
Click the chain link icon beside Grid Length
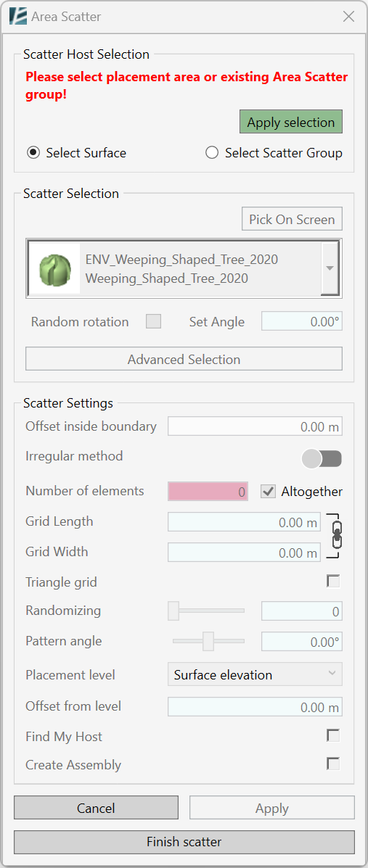335,534
